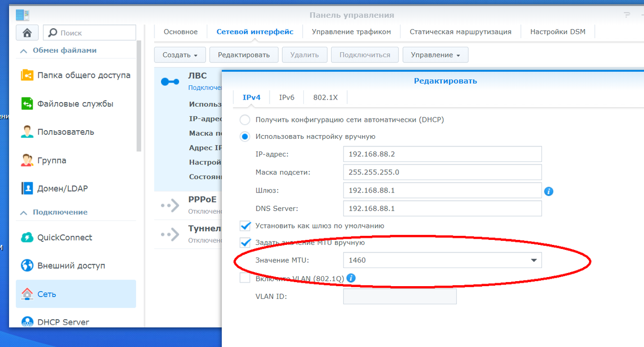Toggle Задать значение MTU вручную checkbox
Image resolution: width=644 pixels, height=347 pixels.
245,242
